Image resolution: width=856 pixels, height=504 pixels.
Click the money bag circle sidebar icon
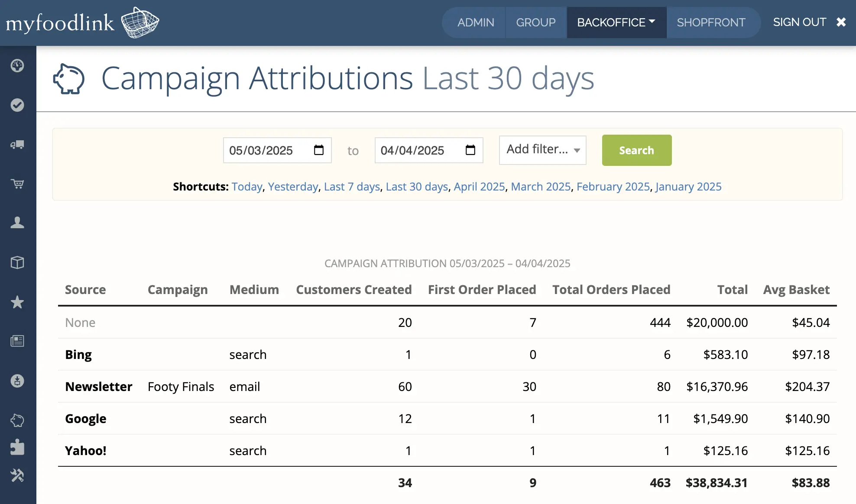17,381
